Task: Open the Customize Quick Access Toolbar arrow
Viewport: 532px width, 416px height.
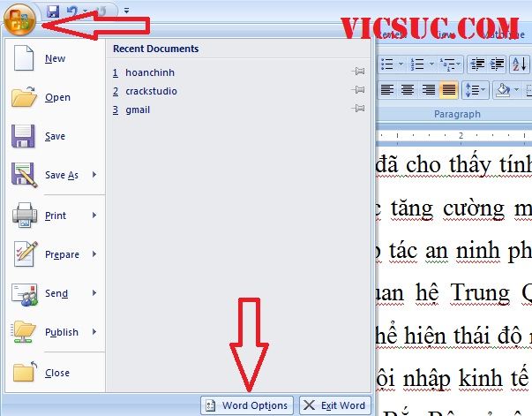Action: (126, 11)
